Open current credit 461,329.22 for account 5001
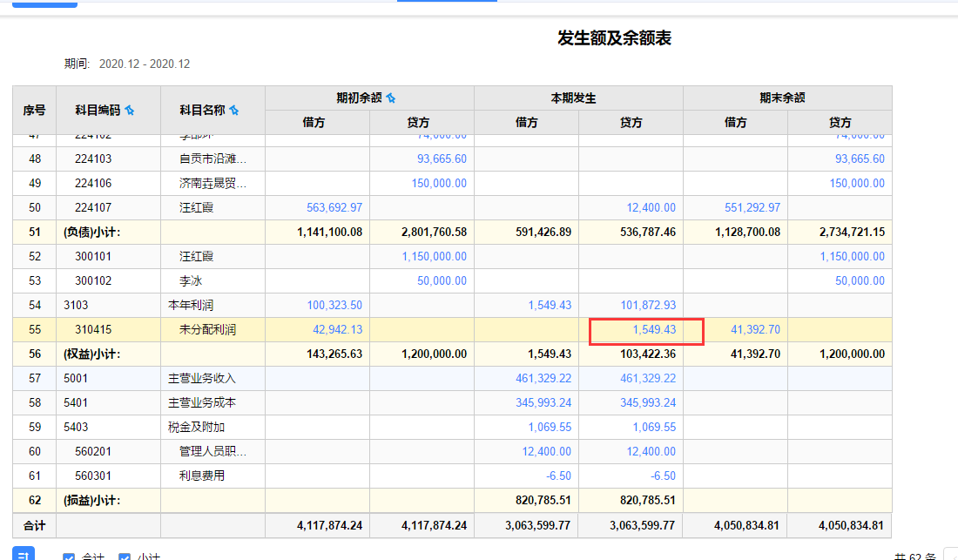This screenshot has width=958, height=560. 648,379
